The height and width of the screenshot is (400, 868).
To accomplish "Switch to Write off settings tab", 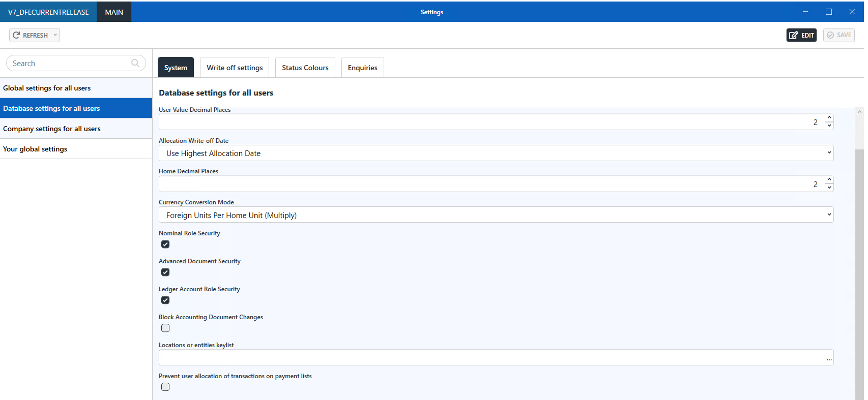I will (235, 68).
